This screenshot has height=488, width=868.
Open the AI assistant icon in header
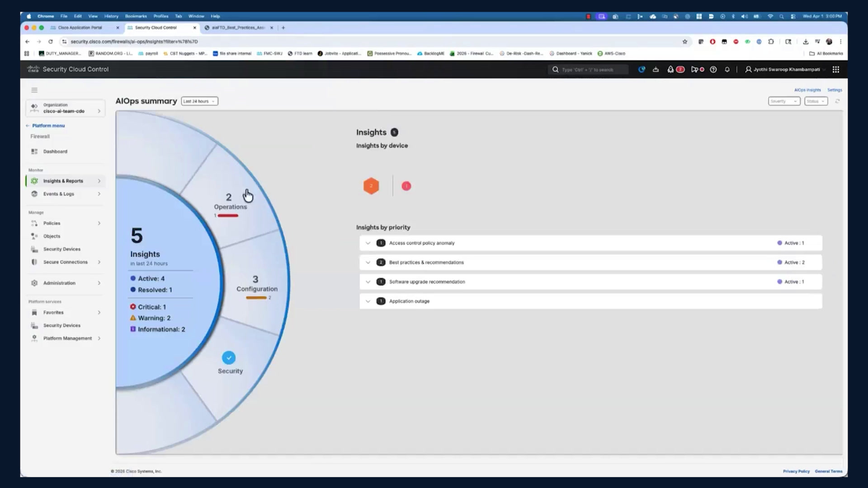642,70
